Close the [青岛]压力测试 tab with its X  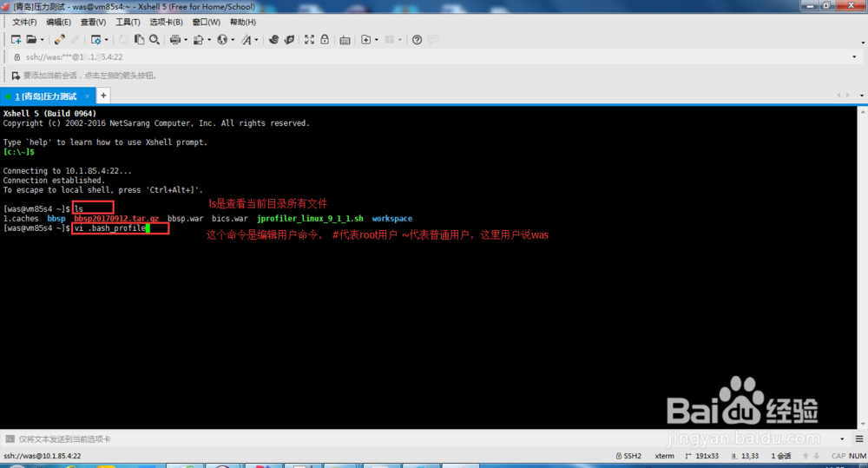87,96
